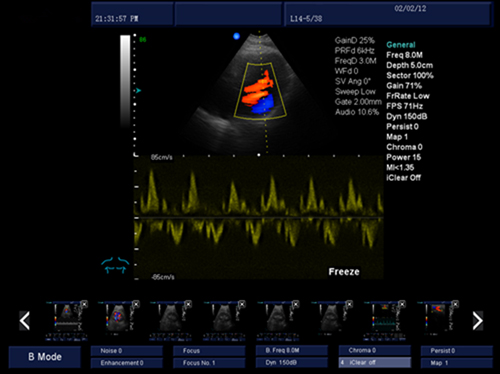This screenshot has height=374, width=500.
Task: Open the second color Doppler thumbnail
Action: pyautogui.click(x=119, y=321)
